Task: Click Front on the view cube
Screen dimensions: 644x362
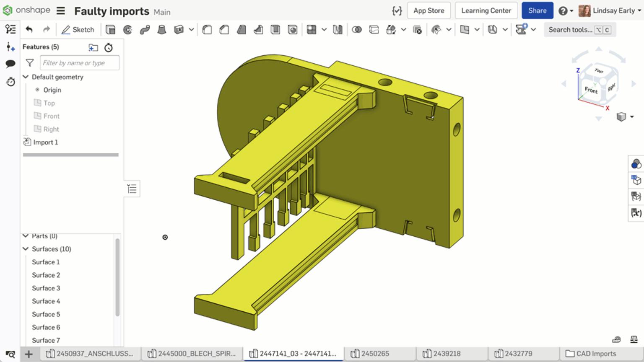Action: (x=591, y=89)
